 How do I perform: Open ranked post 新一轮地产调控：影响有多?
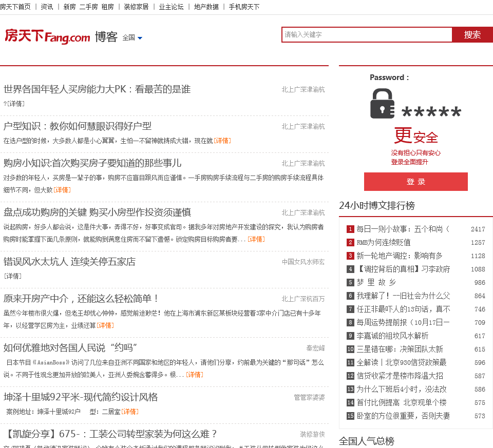400,256
